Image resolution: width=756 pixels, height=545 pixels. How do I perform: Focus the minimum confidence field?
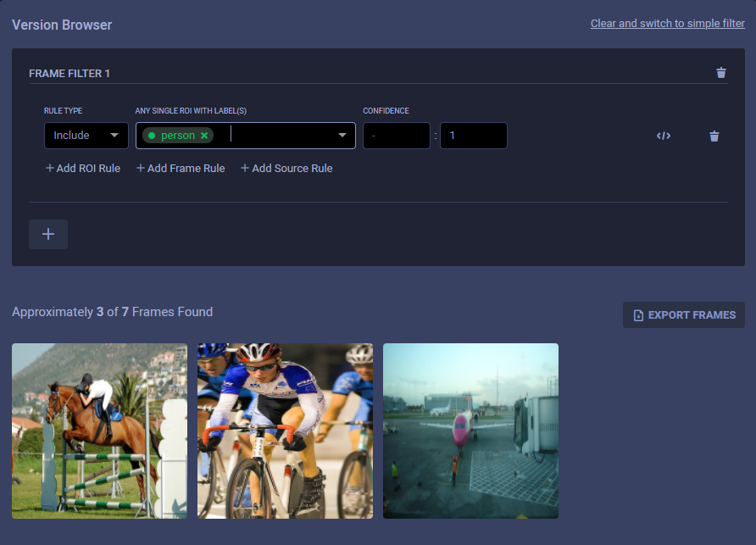pyautogui.click(x=396, y=136)
